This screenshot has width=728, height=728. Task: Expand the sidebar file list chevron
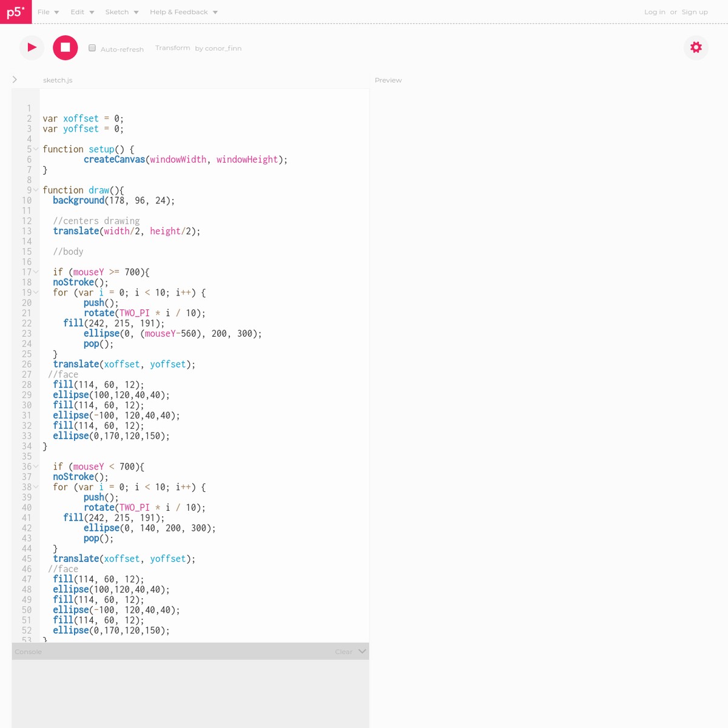click(x=15, y=79)
